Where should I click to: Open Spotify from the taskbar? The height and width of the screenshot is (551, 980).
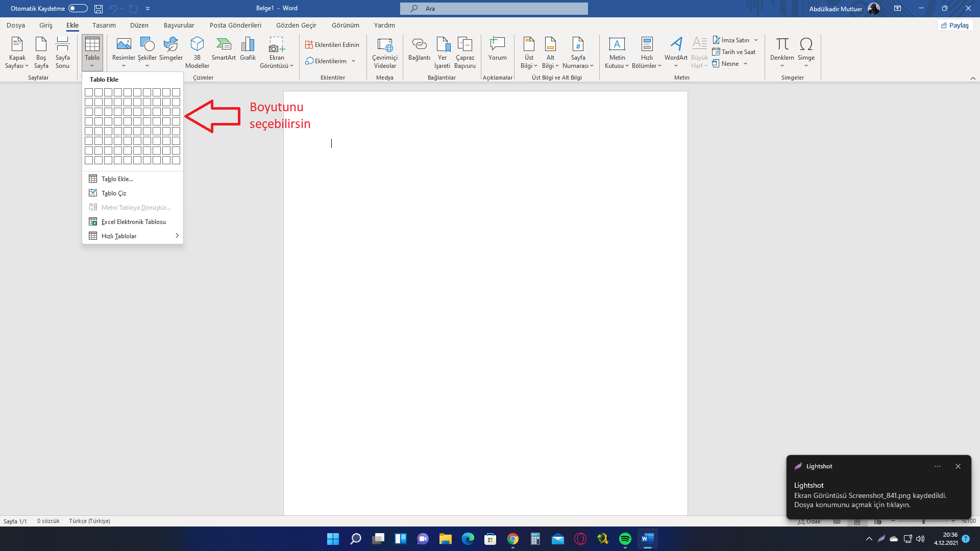625,539
